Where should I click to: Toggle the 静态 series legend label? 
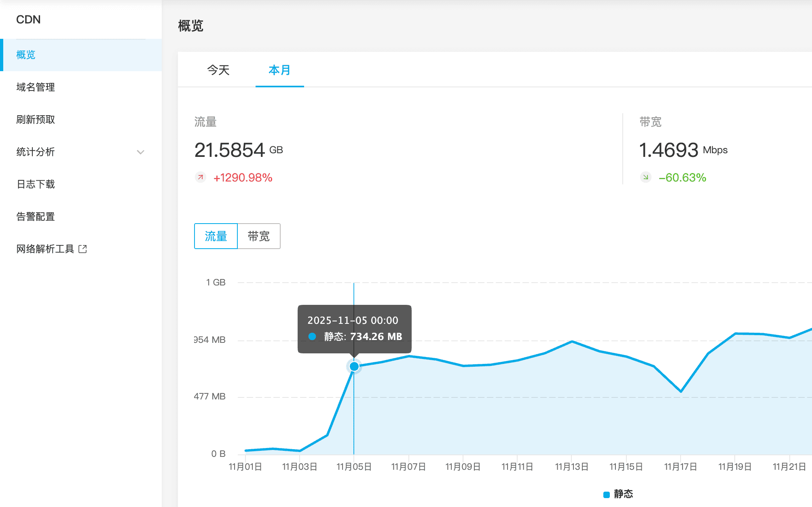pos(623,494)
